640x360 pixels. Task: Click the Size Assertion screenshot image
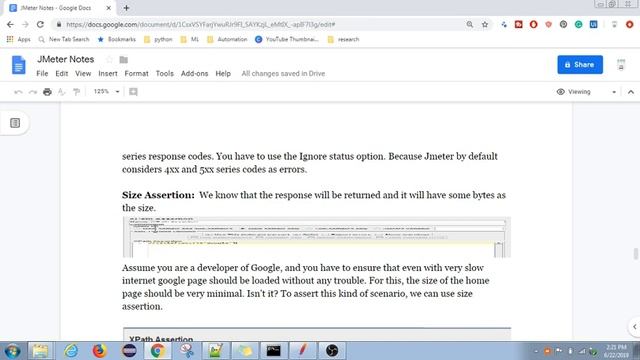point(317,238)
